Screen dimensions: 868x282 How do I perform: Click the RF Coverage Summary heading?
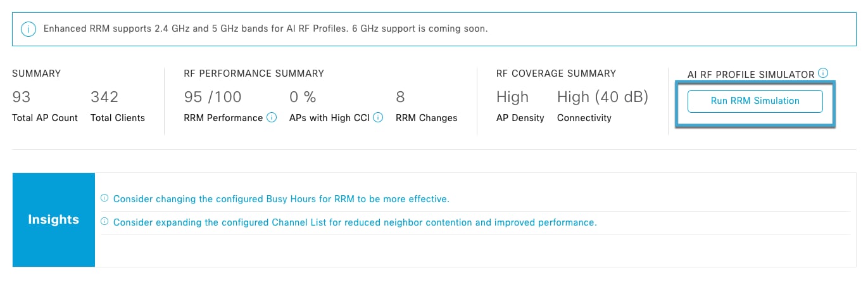tap(556, 74)
